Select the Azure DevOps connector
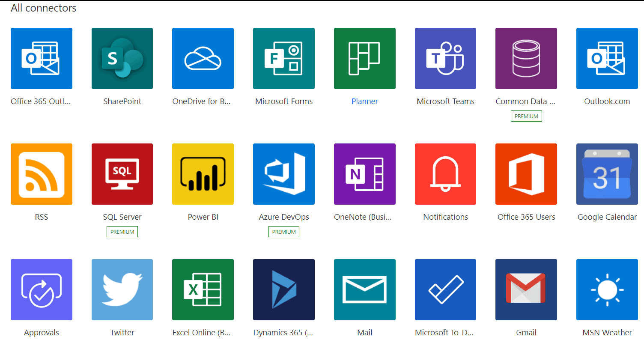Screen dimensions: 644x340 pos(283,174)
